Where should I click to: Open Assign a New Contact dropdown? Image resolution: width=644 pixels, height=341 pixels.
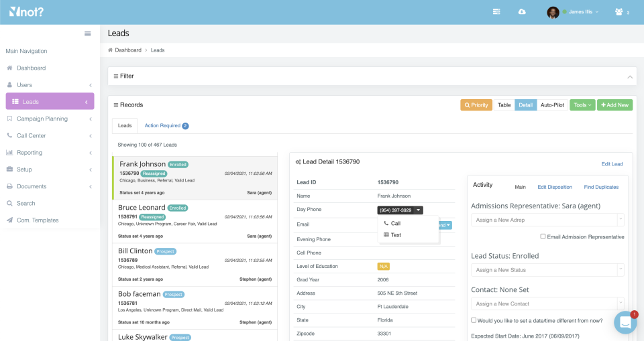(x=547, y=303)
